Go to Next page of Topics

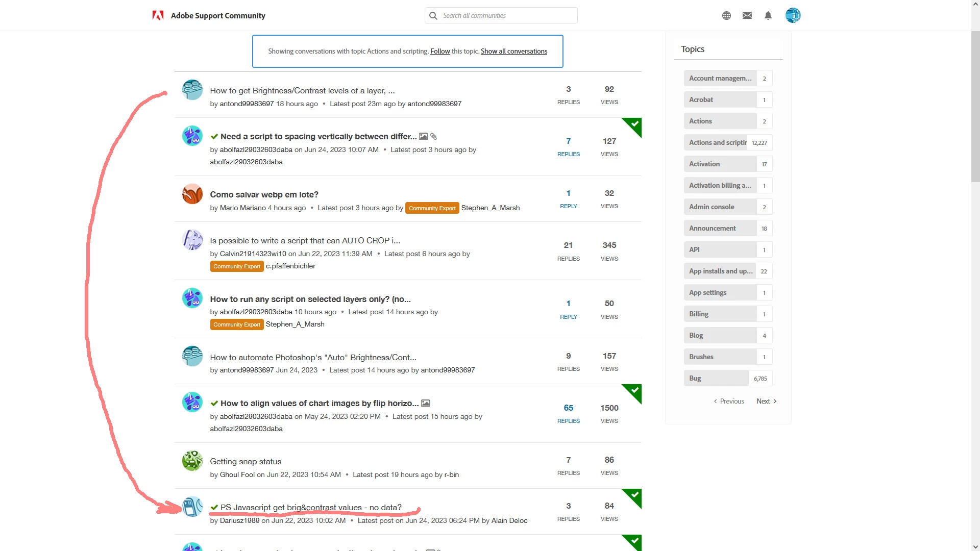coord(766,401)
